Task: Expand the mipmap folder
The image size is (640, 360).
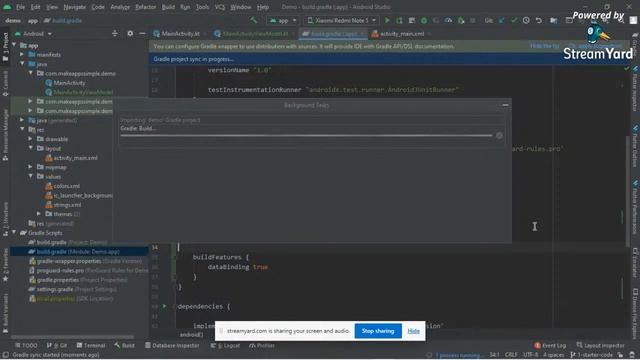Action: point(30,167)
